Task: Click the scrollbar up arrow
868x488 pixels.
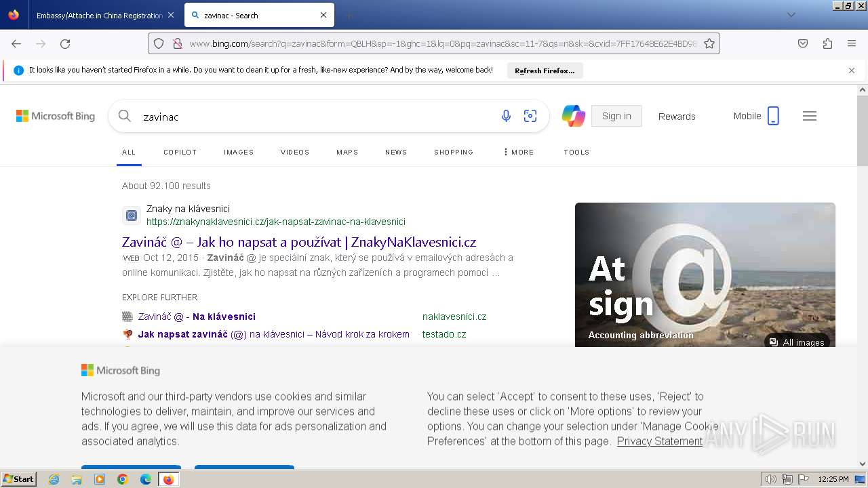Action: (863, 89)
